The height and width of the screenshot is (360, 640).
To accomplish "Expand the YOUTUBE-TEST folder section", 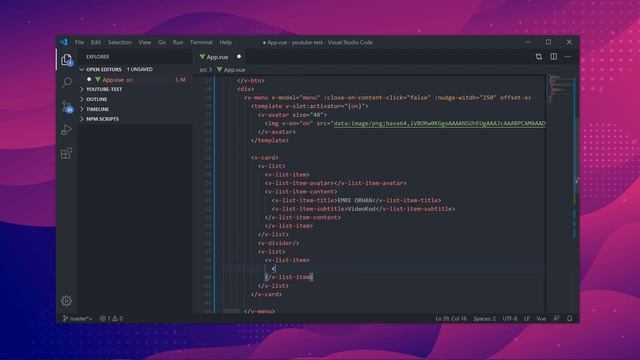I will 104,89.
